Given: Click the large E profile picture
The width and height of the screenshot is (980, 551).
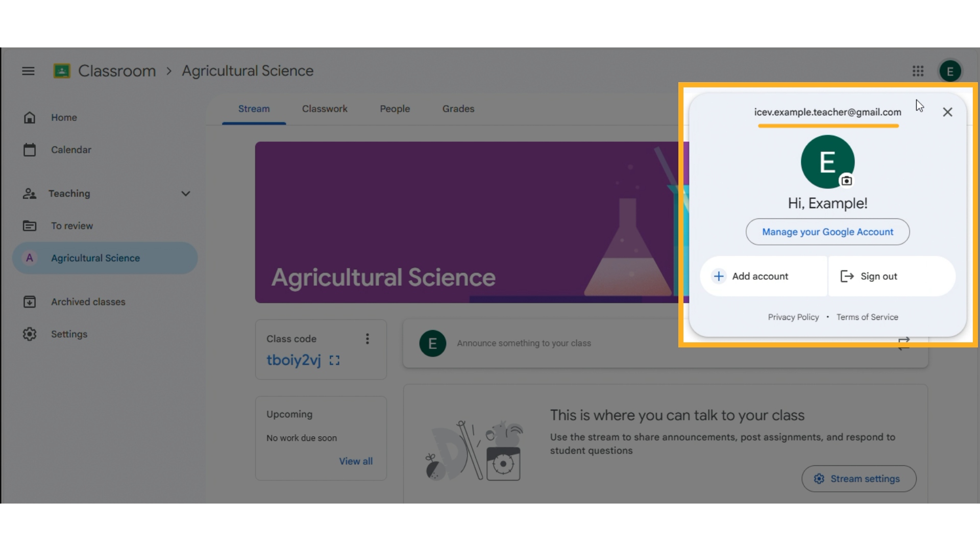Looking at the screenshot, I should (x=827, y=162).
